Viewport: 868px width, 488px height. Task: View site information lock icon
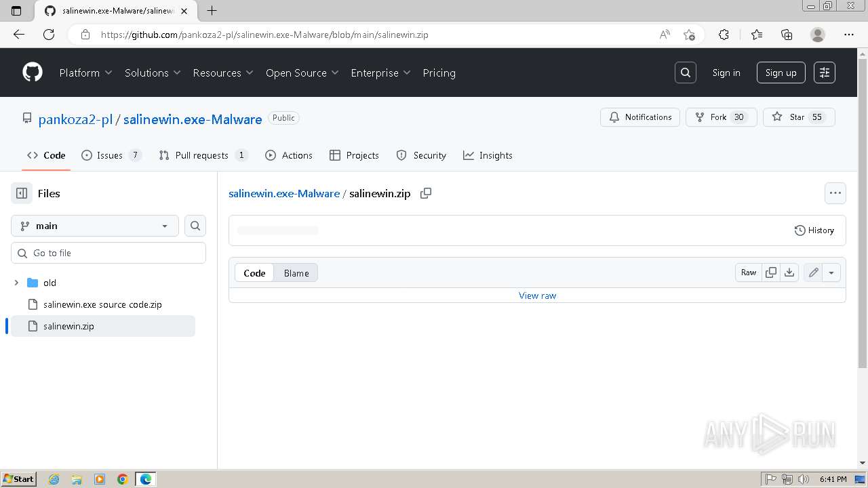point(85,35)
